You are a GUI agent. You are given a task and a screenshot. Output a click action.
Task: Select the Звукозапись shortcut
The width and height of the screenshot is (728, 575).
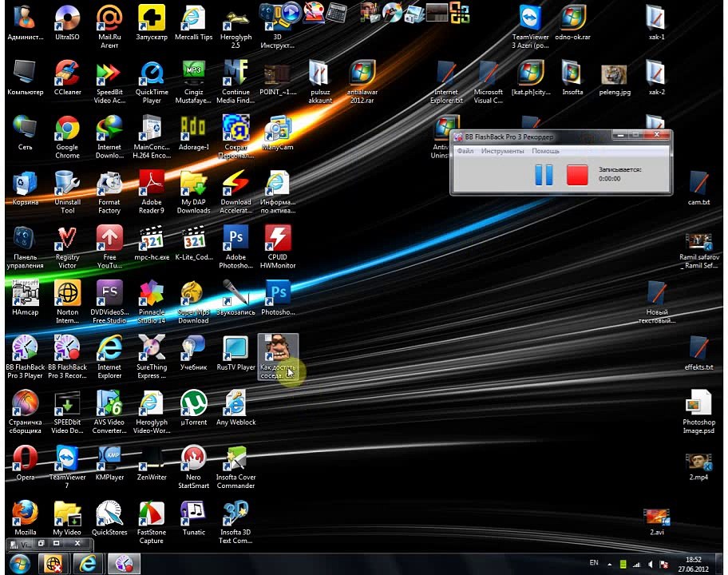(235, 298)
